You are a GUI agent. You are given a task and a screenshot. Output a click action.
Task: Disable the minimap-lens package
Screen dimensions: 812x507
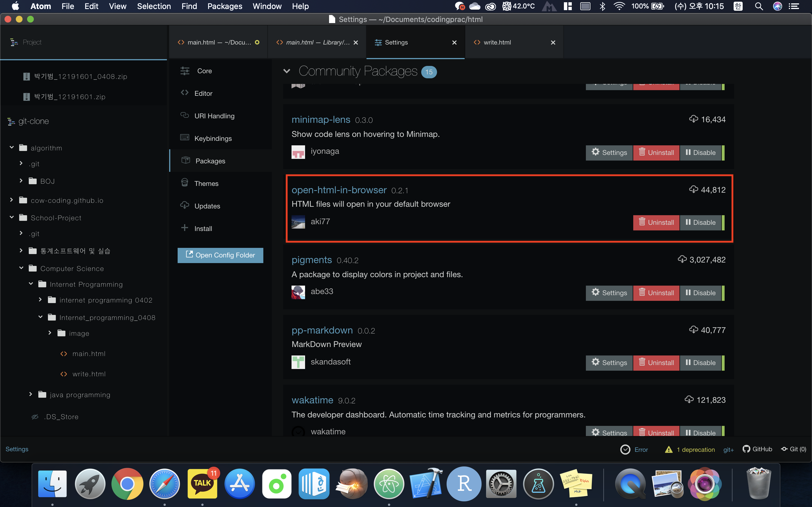pos(700,153)
